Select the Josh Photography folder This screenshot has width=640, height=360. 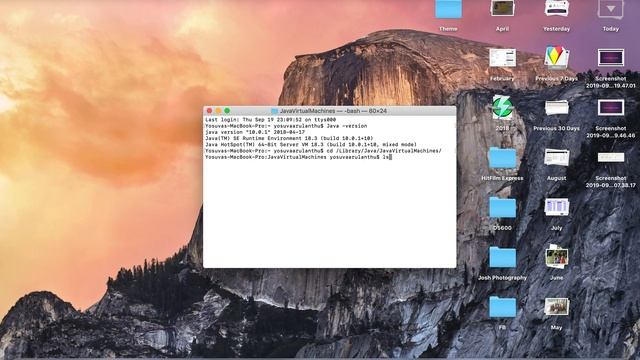coord(502,258)
